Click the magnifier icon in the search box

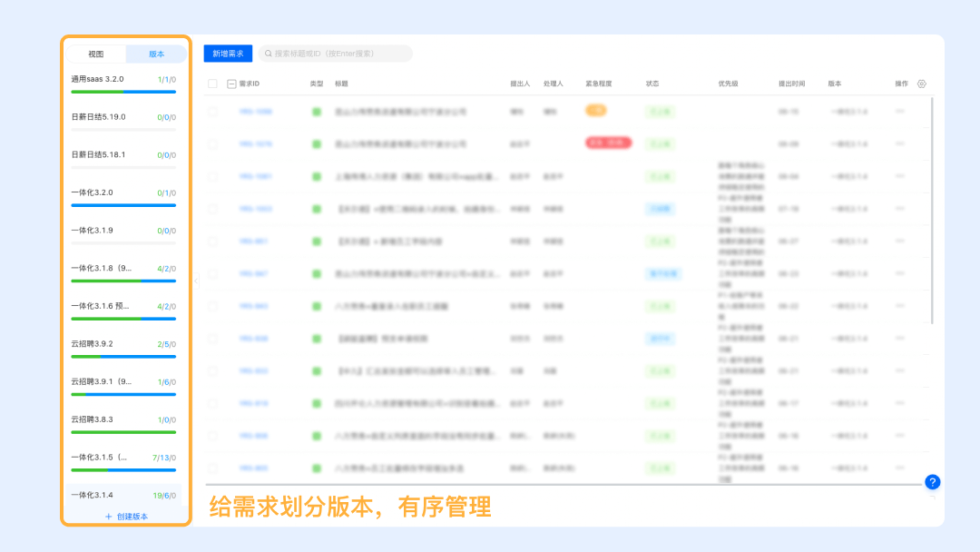pos(269,54)
